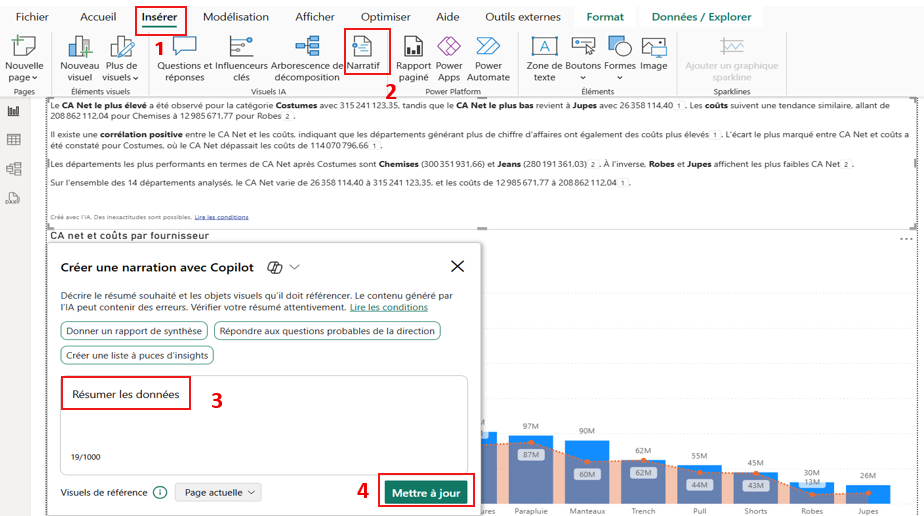
Task: Choose Donner un rapport de synthèse suggestion
Action: [x=135, y=331]
